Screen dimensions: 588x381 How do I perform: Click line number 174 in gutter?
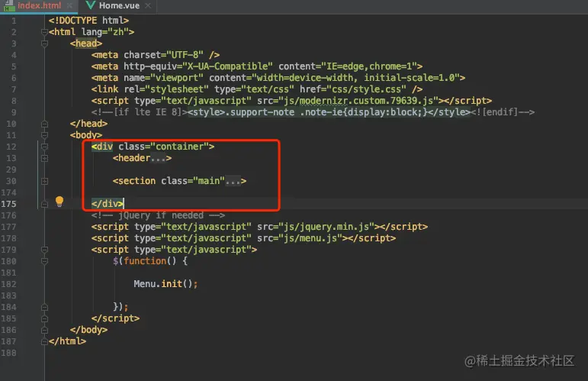pos(8,192)
